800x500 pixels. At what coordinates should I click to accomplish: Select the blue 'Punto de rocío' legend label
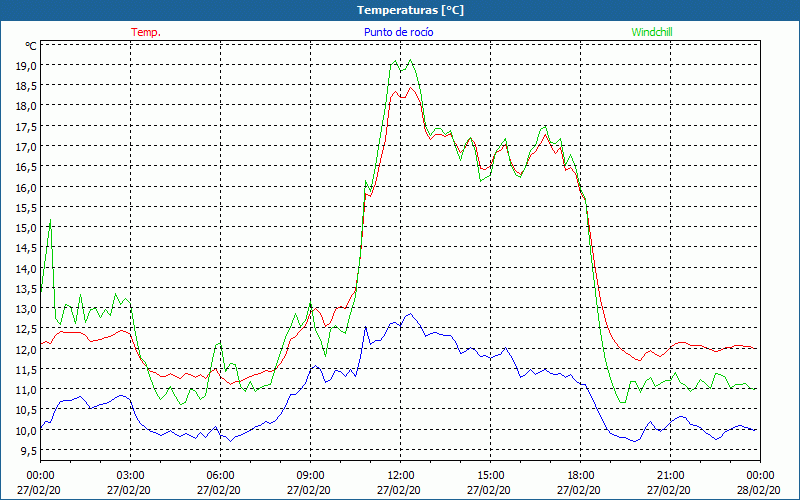(398, 32)
